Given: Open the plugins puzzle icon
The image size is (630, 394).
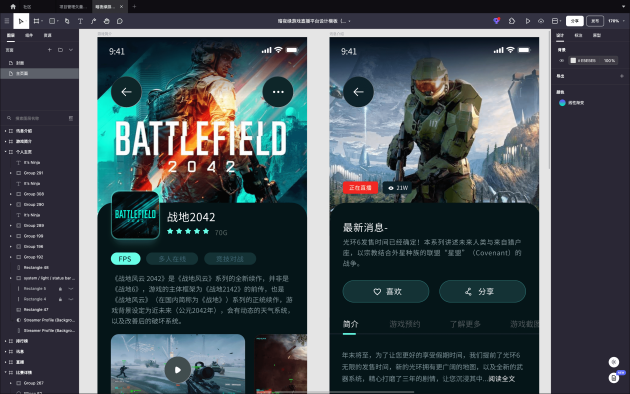Looking at the screenshot, I should (x=512, y=21).
